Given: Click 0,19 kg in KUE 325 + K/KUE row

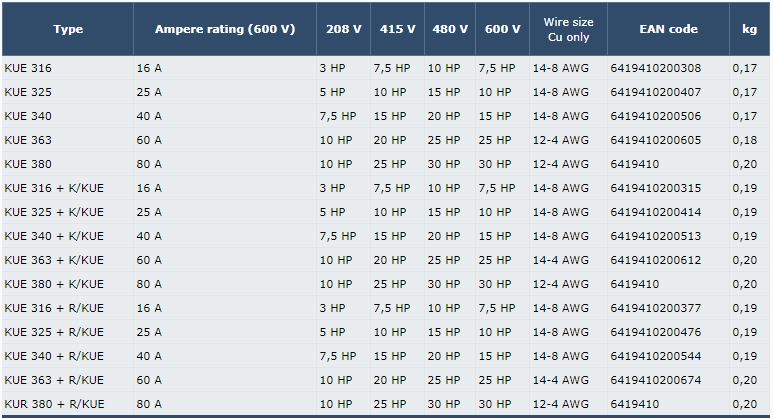Looking at the screenshot, I should [745, 212].
